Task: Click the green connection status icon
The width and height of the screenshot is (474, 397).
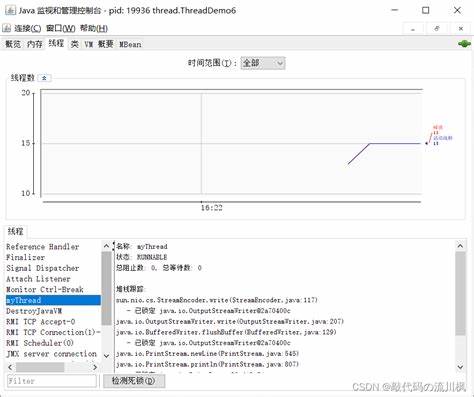Action: coord(464,44)
